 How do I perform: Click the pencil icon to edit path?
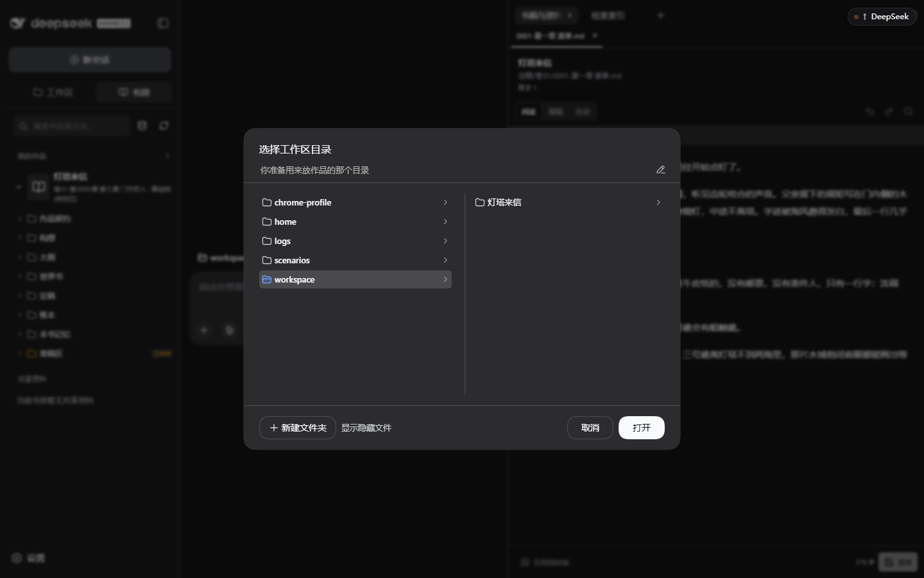(661, 170)
